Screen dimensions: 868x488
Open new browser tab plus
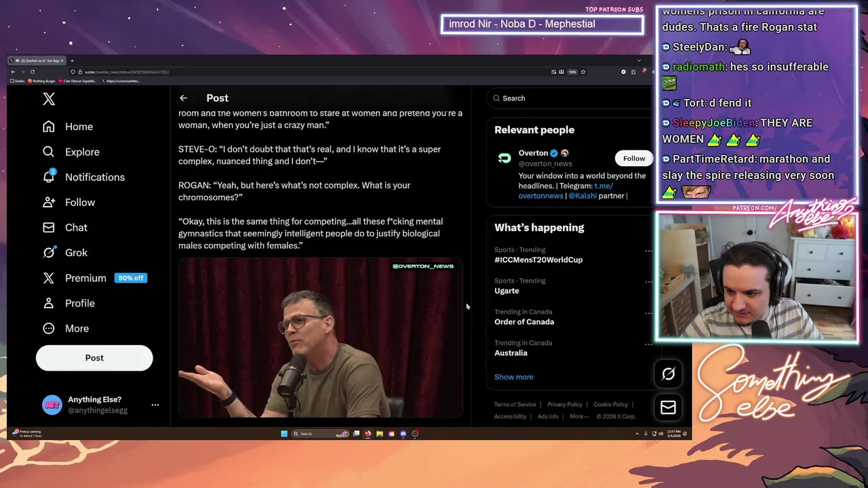72,61
